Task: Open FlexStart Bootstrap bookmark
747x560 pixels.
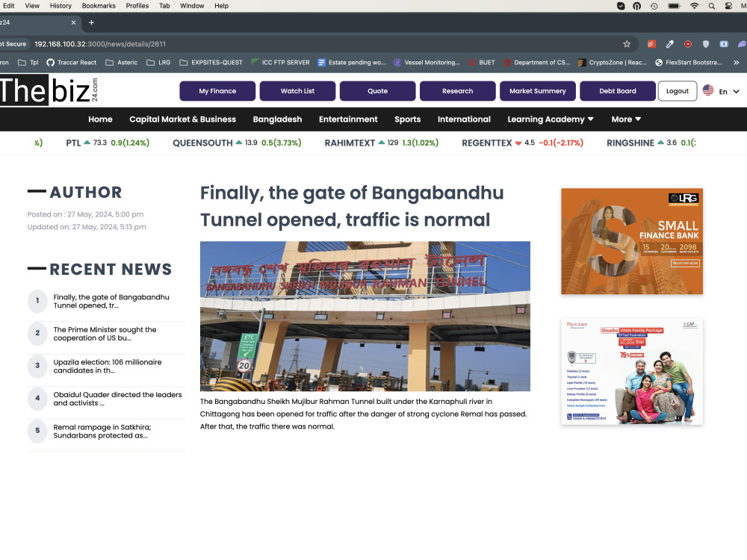Action: [x=689, y=63]
